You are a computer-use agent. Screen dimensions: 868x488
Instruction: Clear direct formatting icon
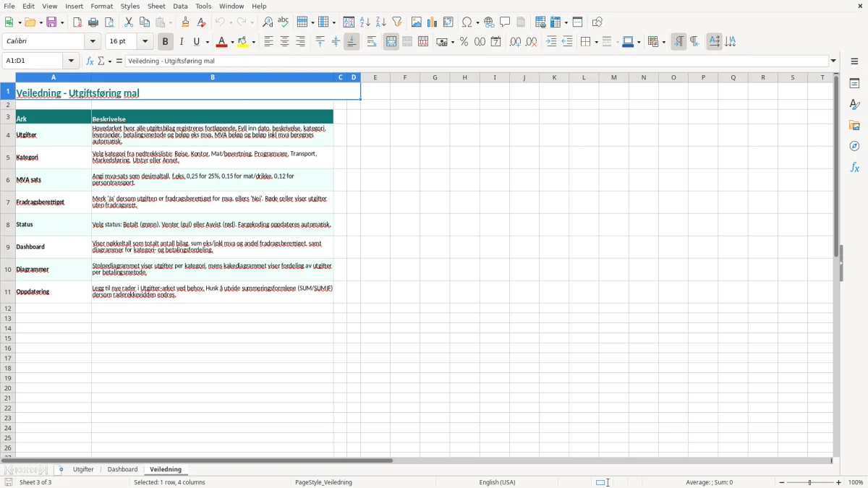coord(201,22)
